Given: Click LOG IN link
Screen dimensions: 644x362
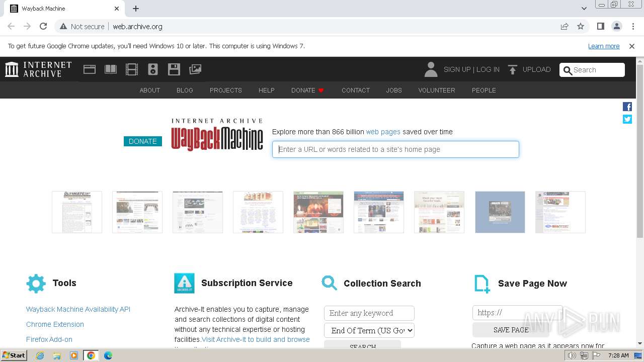Looking at the screenshot, I should (x=488, y=69).
